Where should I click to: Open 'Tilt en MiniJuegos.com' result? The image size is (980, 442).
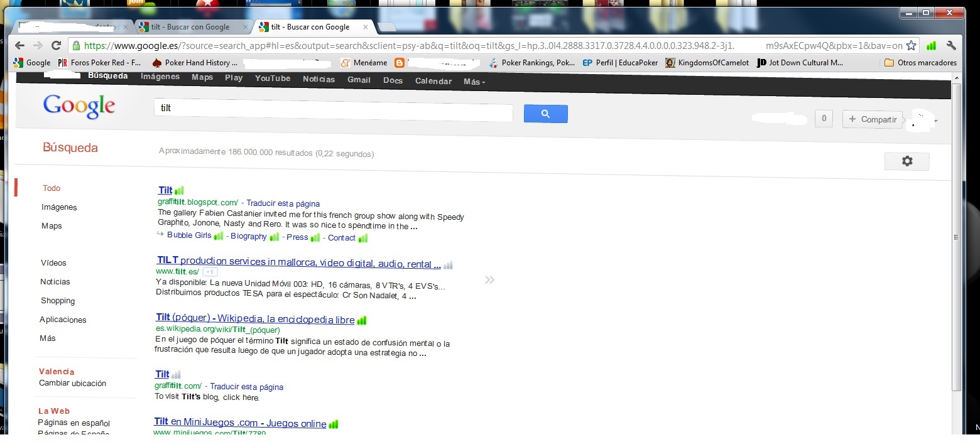pyautogui.click(x=240, y=423)
